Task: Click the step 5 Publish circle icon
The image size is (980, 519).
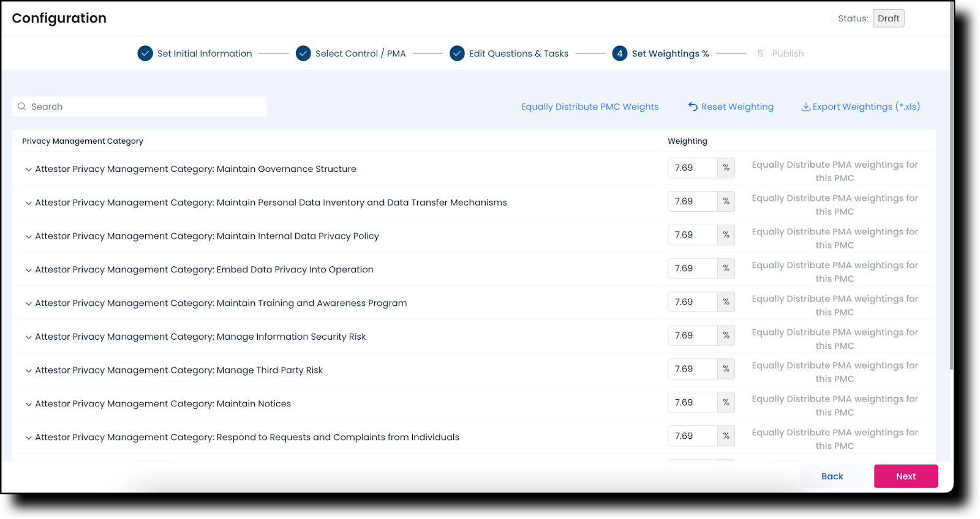Action: click(x=760, y=53)
